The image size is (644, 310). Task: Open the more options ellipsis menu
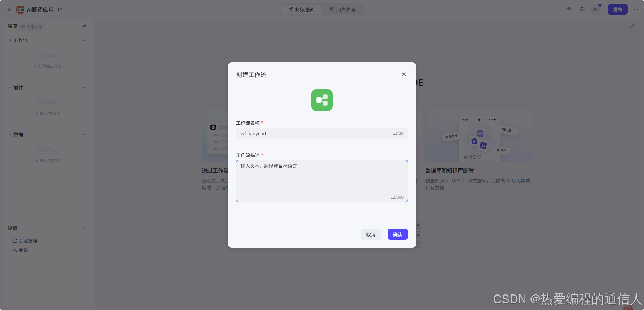636,9
